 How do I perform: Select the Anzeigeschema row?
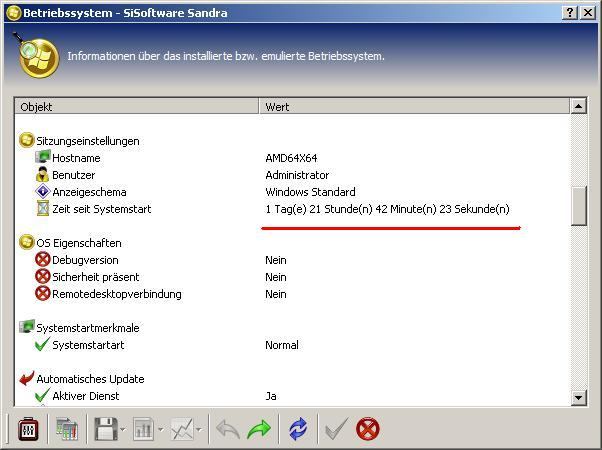pyautogui.click(x=292, y=192)
